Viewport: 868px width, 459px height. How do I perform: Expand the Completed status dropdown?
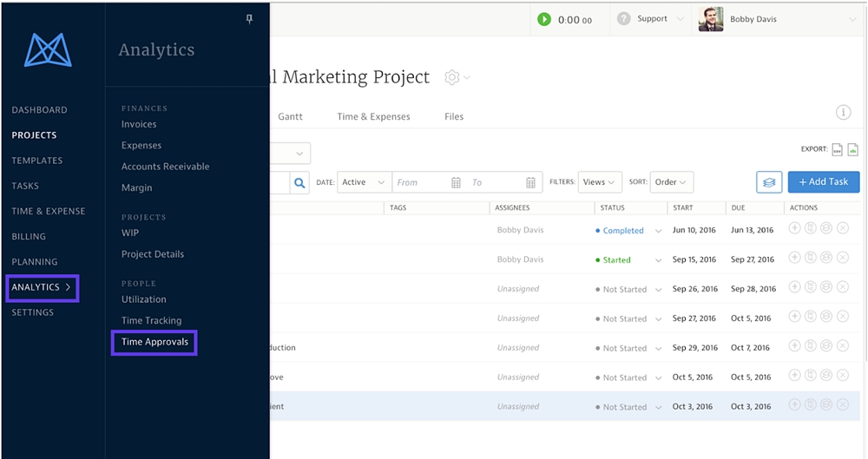[658, 231]
